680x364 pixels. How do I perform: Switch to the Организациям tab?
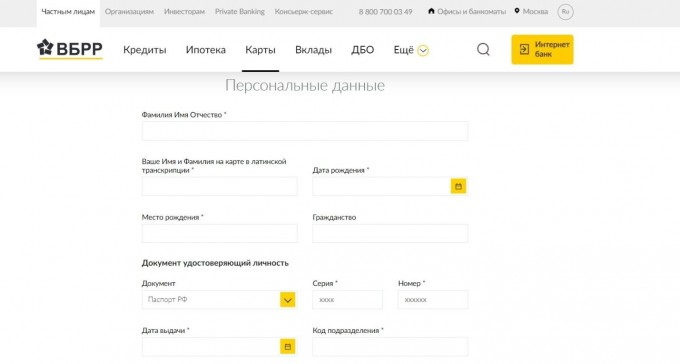(129, 12)
